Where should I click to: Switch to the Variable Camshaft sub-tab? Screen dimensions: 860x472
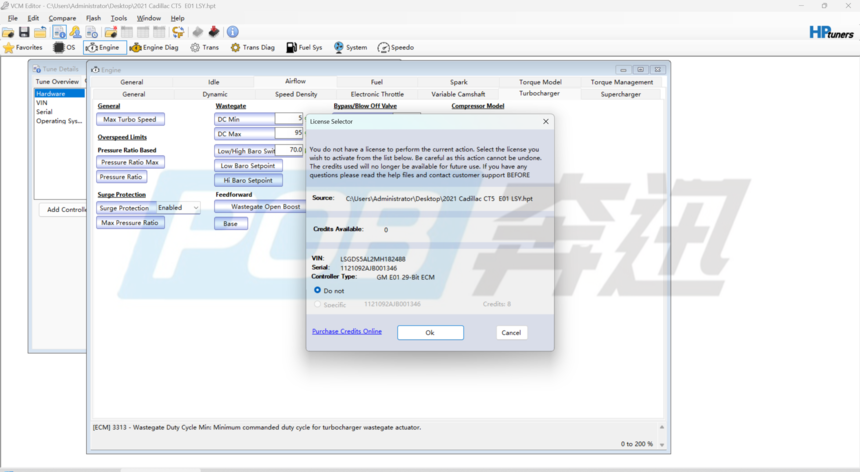458,94
